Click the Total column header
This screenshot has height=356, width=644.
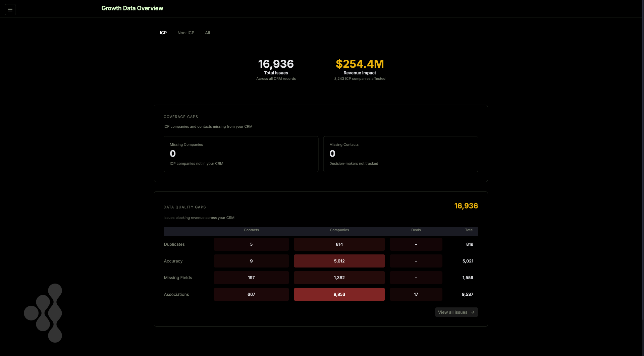469,230
